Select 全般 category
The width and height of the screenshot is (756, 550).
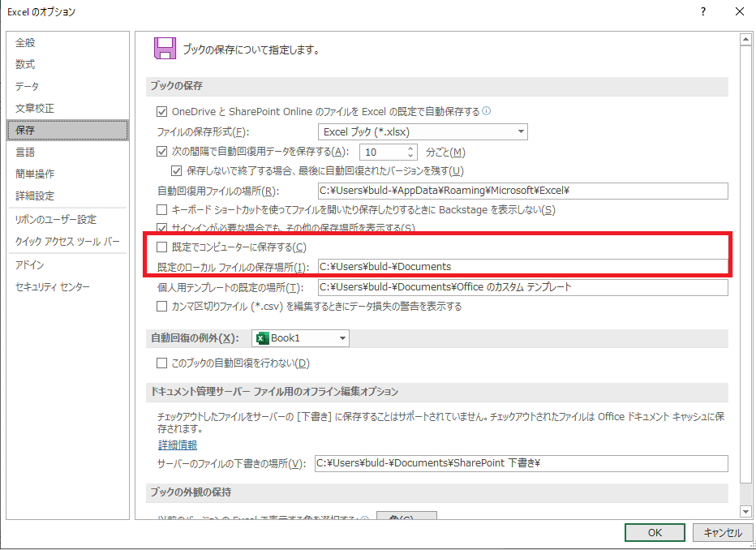(68, 42)
